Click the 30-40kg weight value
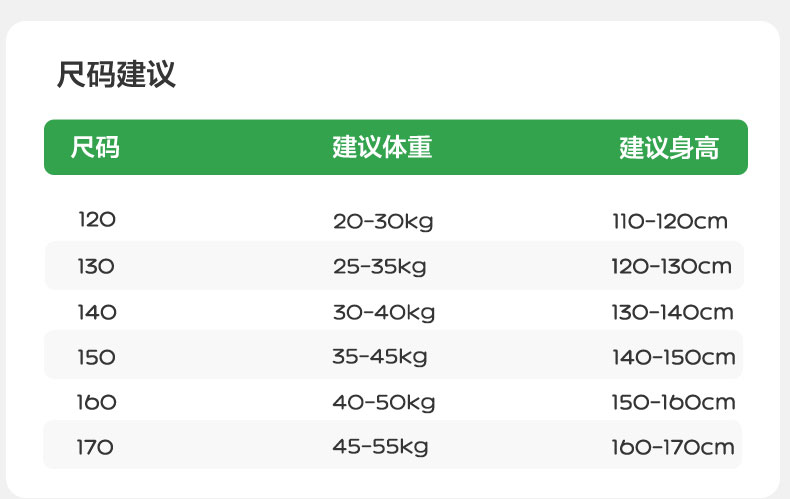 (x=384, y=312)
